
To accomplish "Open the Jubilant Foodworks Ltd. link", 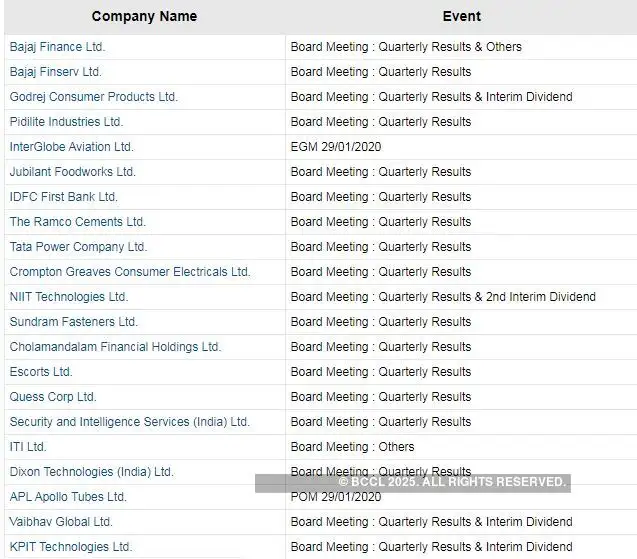I will click(x=72, y=172).
